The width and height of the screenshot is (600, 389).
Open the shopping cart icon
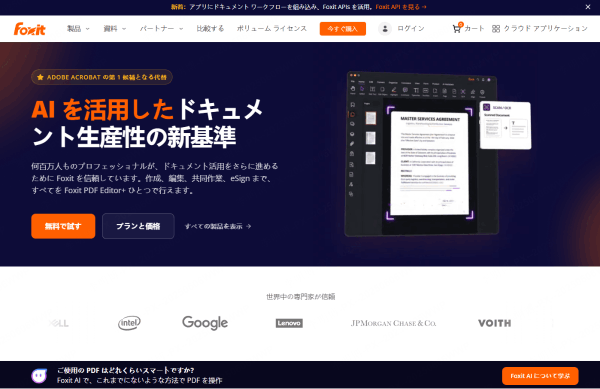(457, 28)
